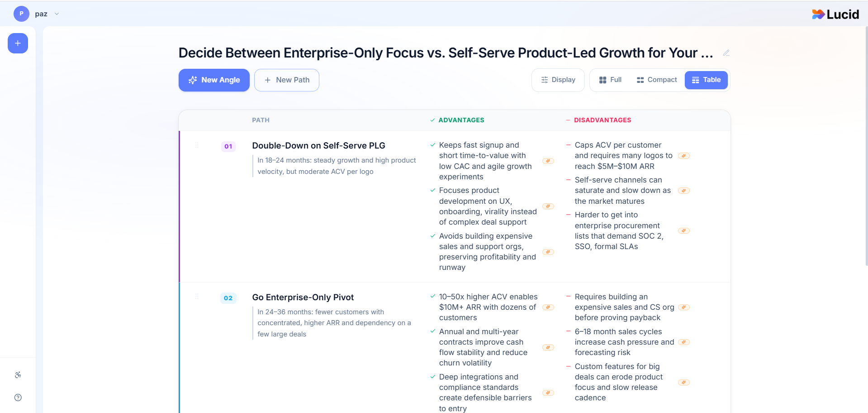Click link badge beside '6–18 month sales cycles'

(x=684, y=342)
